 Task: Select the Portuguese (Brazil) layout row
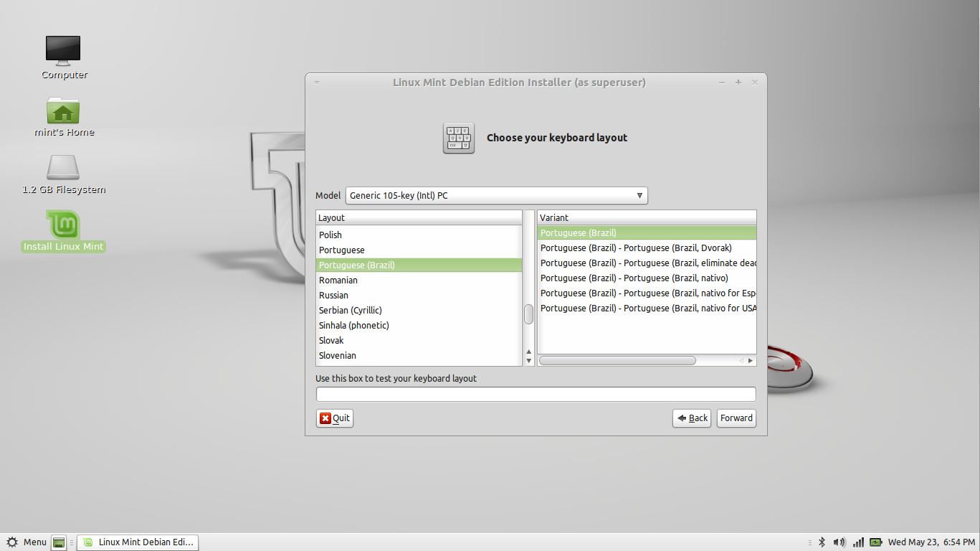pos(419,265)
